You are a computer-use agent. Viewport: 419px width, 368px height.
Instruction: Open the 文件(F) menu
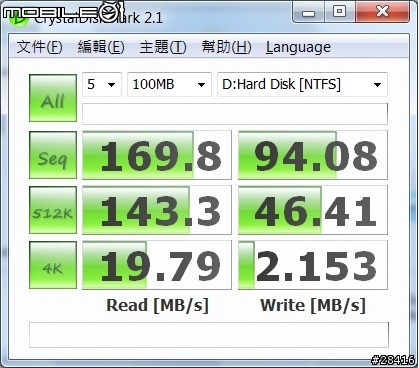coord(40,47)
